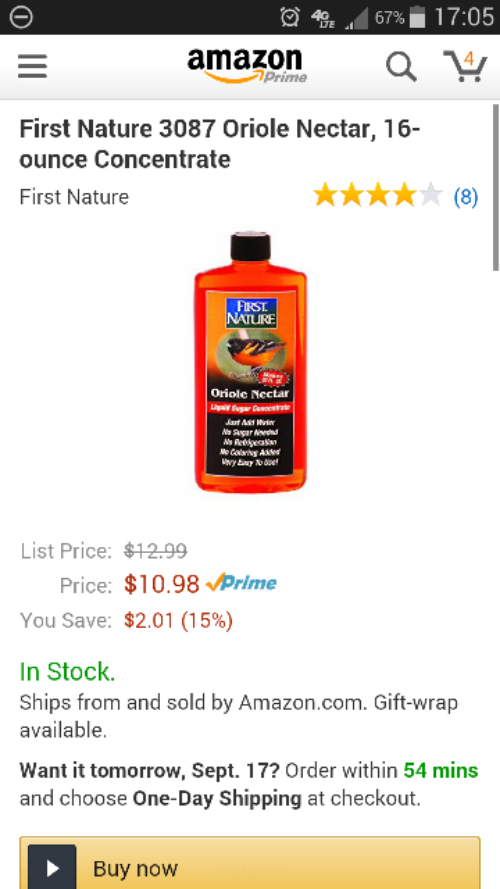Open the four-star rating breakdown
The width and height of the screenshot is (500, 889).
point(378,196)
